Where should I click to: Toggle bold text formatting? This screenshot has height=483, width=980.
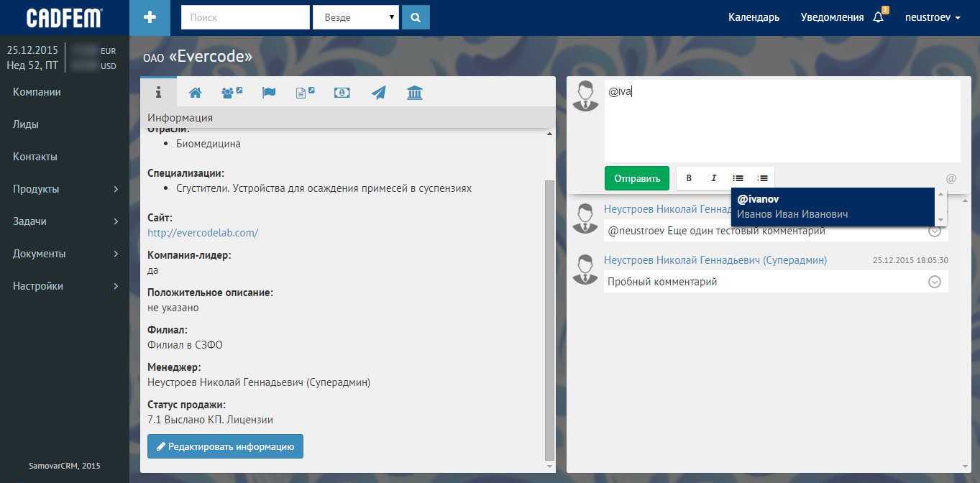pos(689,178)
